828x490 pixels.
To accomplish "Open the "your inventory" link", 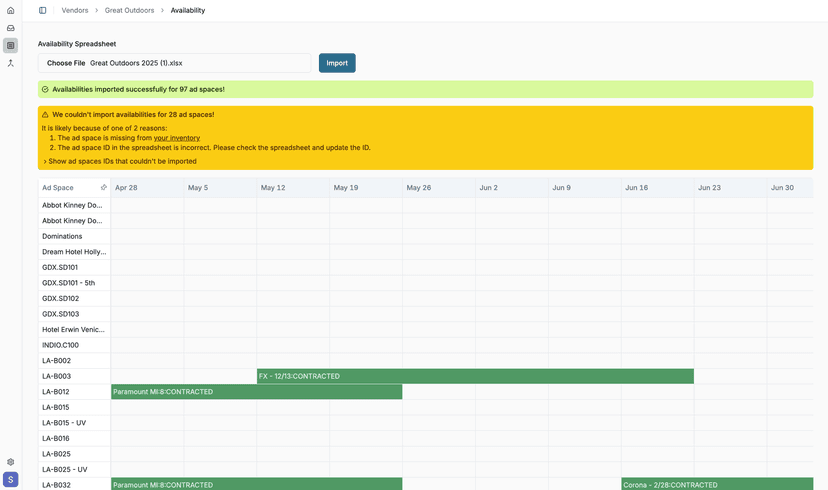I will (x=177, y=138).
